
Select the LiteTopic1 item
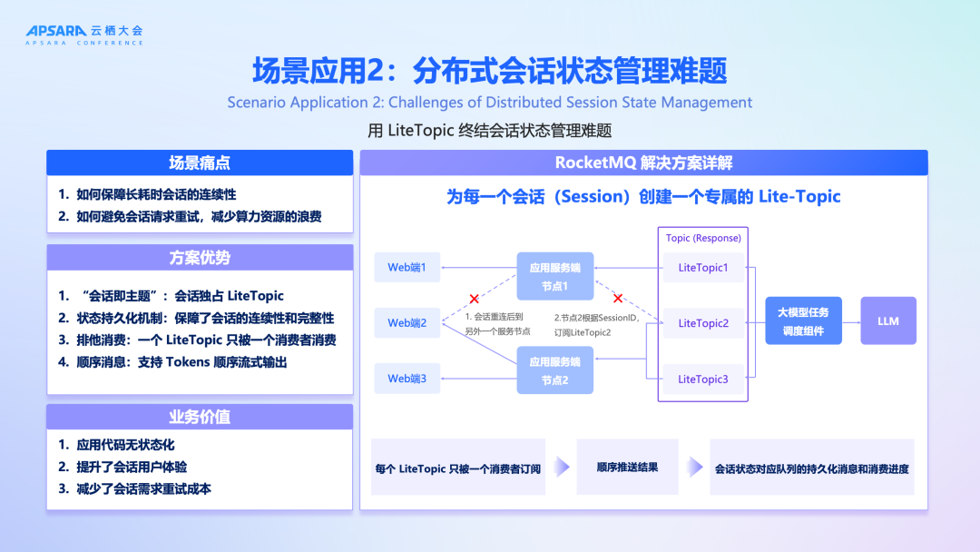point(703,267)
